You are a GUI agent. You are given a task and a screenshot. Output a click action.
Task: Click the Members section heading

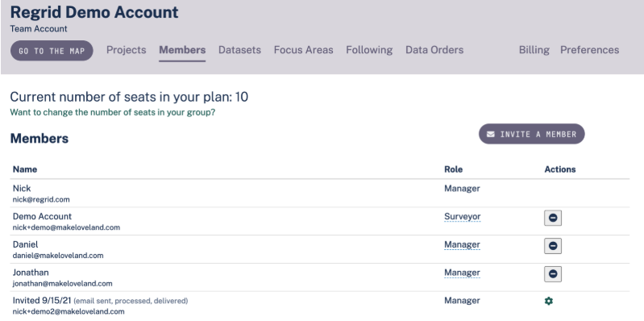(x=39, y=139)
